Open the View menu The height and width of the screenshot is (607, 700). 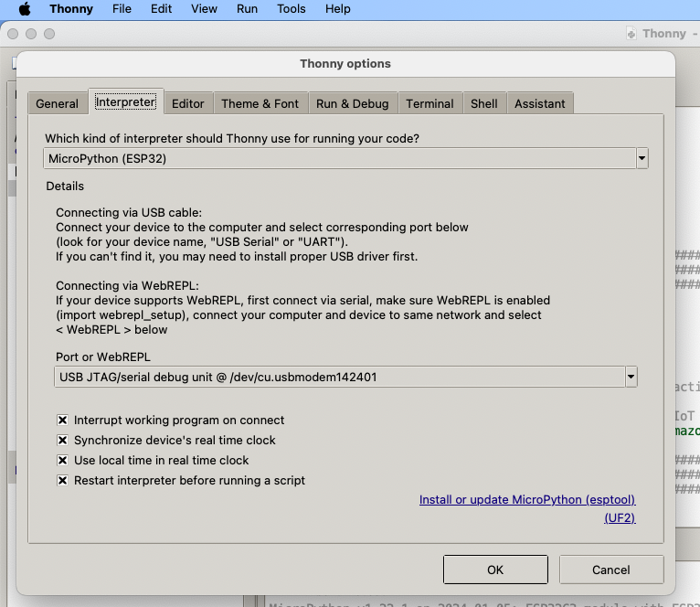[x=204, y=9]
